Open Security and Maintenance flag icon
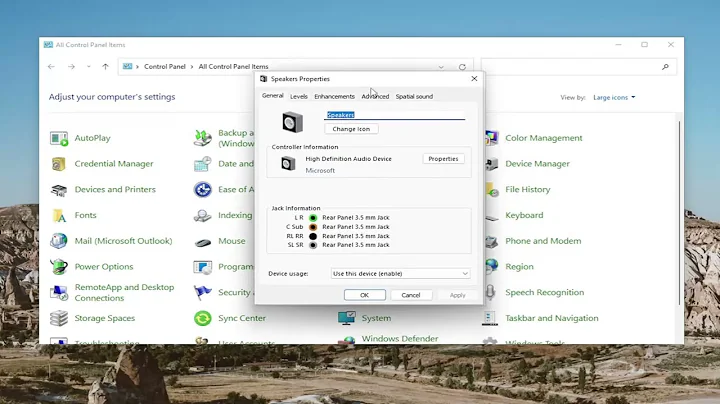Screen dimensions: 720x404 point(202,292)
